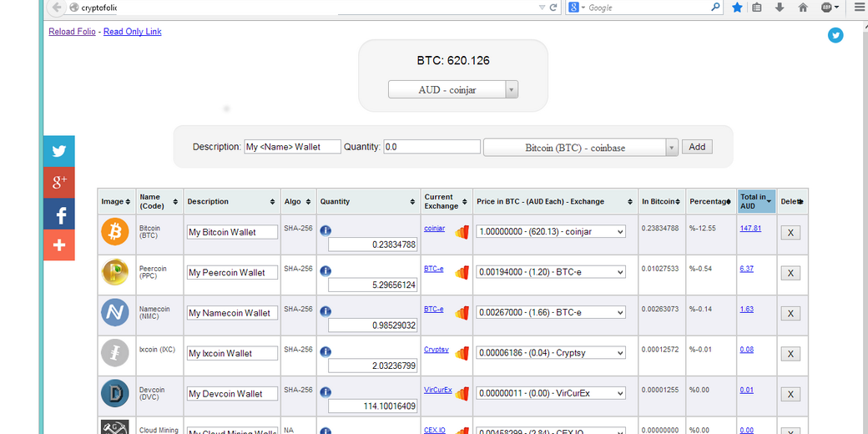
Task: Click the Peercoin coin image
Action: coord(115,272)
